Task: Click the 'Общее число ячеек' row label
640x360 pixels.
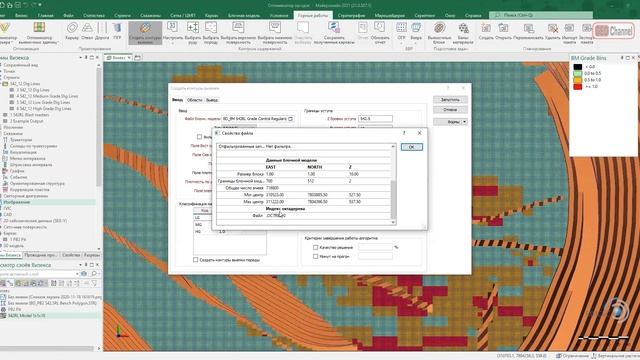Action: pos(244,188)
